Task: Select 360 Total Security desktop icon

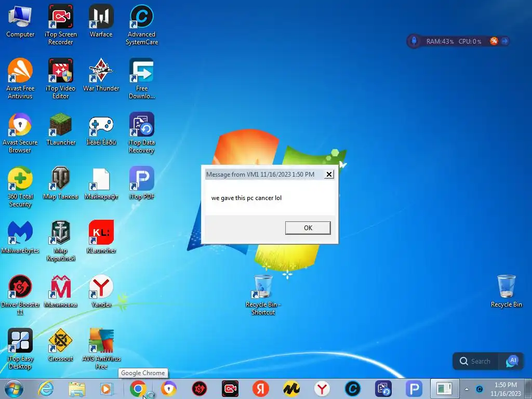Action: coord(20,187)
